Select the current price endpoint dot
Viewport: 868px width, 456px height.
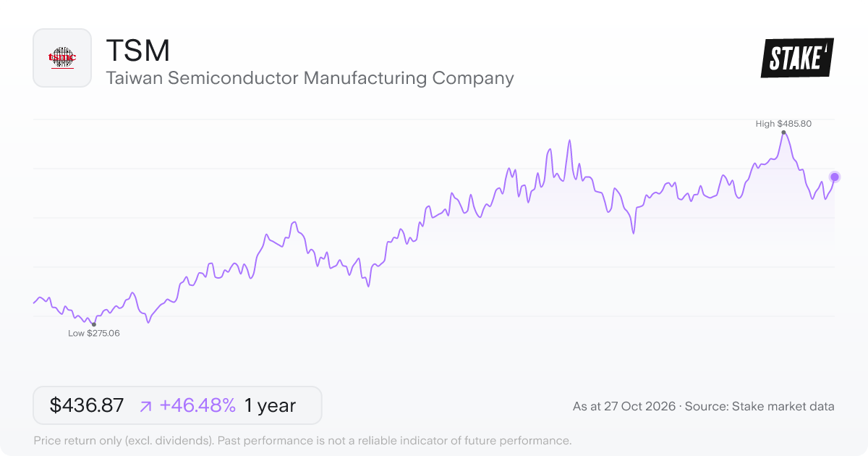(835, 177)
